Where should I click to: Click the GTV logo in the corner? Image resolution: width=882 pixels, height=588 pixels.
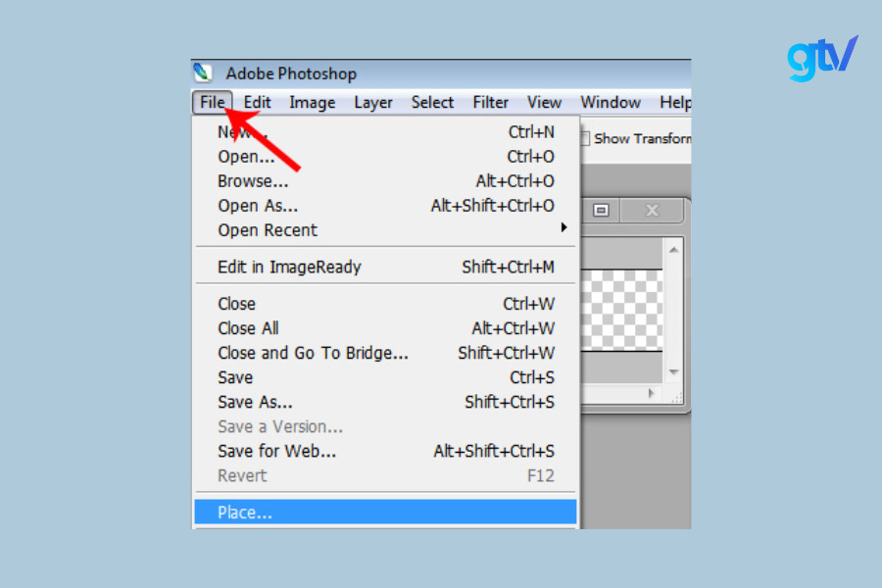point(821,59)
